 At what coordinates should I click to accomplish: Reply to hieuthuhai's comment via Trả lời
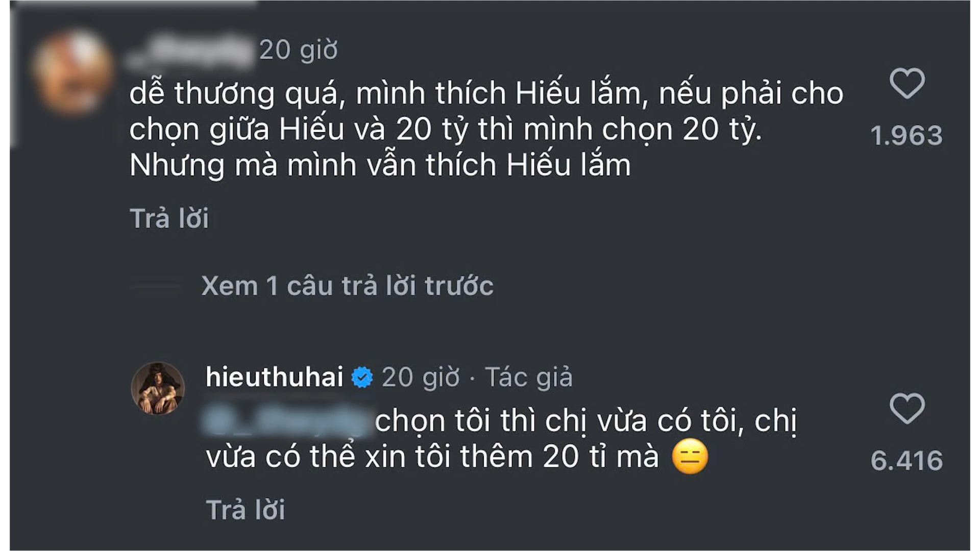(x=246, y=510)
